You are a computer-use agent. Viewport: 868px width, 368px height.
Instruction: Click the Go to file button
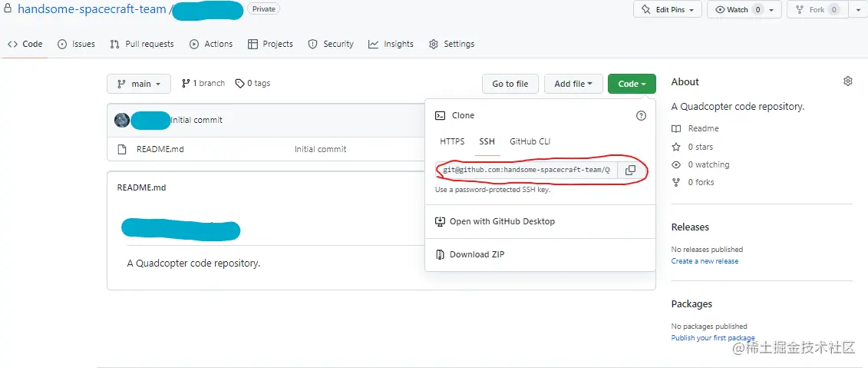click(510, 84)
